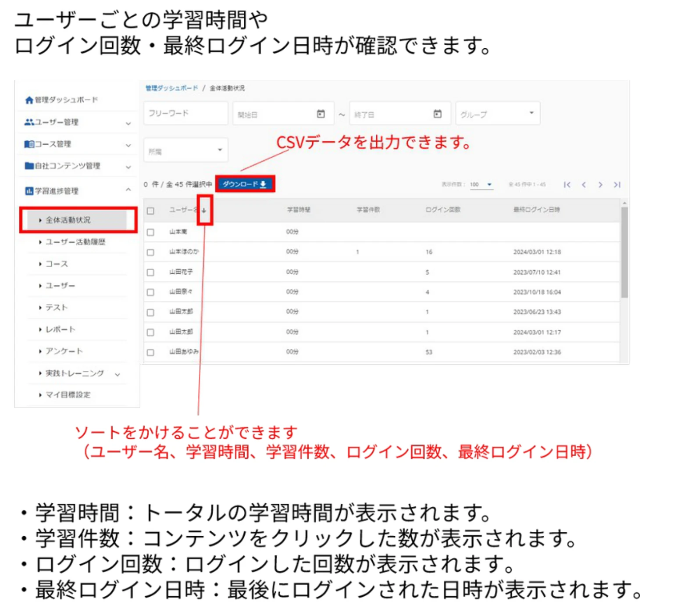Check the box for 山本ほのか

click(150, 252)
